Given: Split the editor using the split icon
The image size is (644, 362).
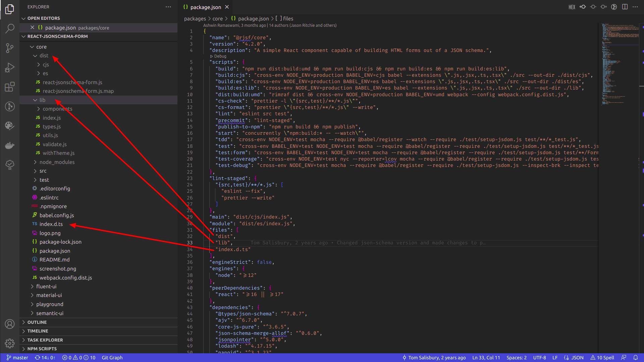Looking at the screenshot, I should (625, 7).
